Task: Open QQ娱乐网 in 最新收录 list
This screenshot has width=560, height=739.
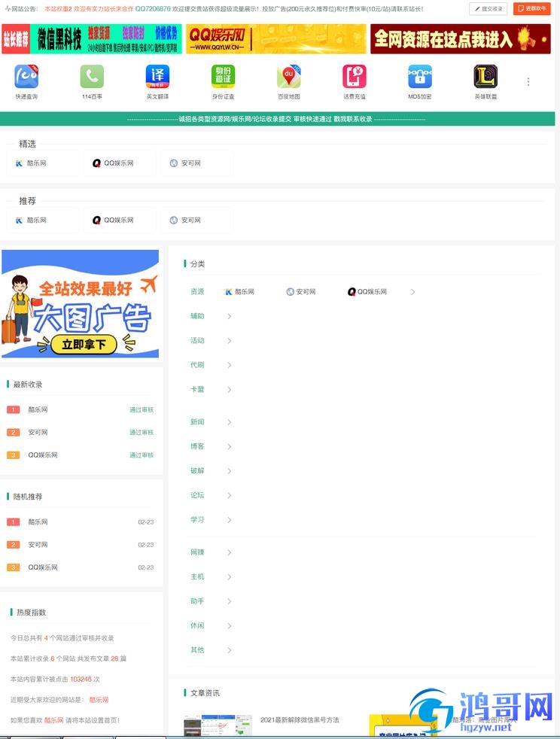Action: (x=43, y=455)
